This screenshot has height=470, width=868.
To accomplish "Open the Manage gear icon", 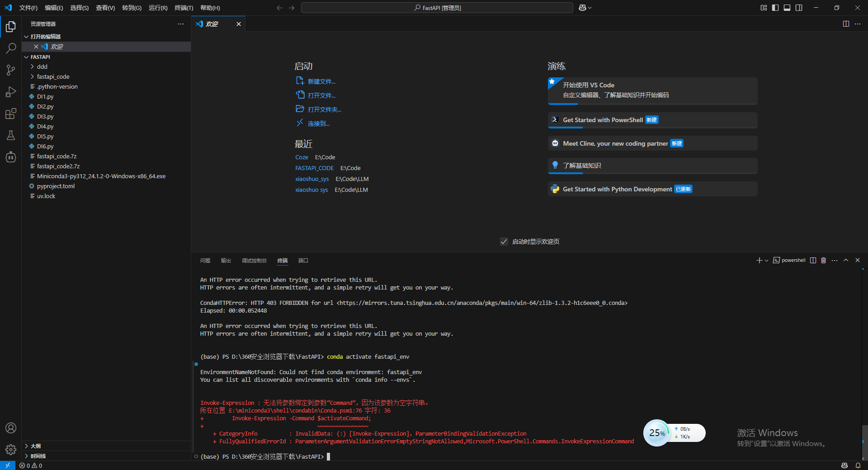I will tap(11, 450).
